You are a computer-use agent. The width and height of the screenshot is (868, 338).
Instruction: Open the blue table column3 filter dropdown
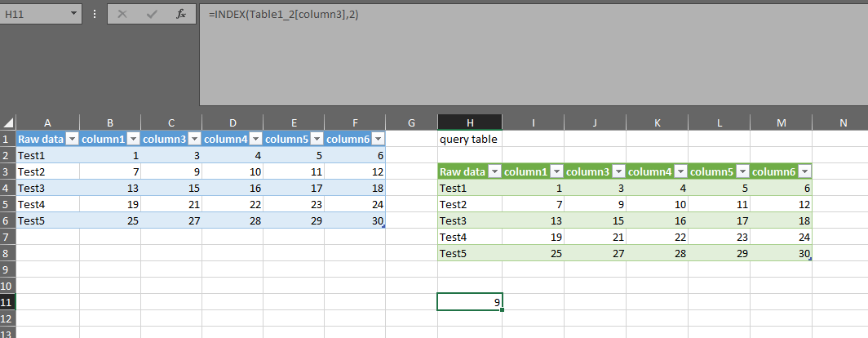(x=194, y=139)
